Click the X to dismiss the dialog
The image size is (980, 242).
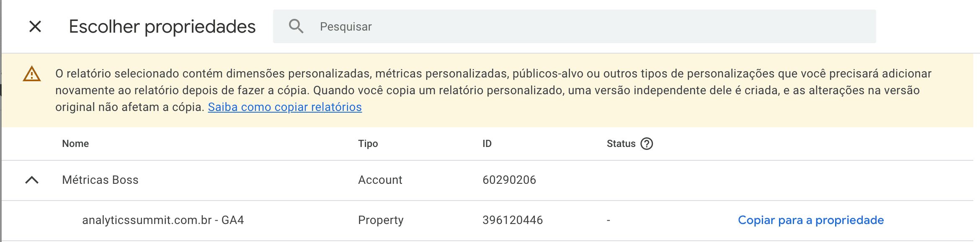coord(36,26)
